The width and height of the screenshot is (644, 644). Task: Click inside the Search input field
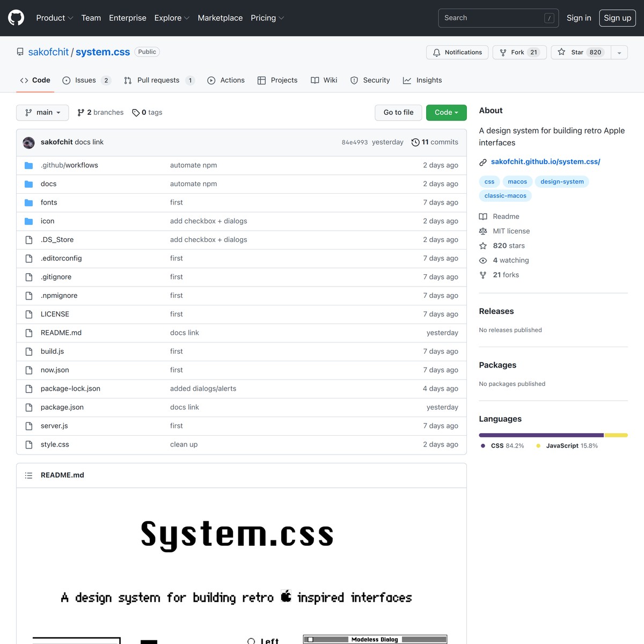[x=494, y=18]
